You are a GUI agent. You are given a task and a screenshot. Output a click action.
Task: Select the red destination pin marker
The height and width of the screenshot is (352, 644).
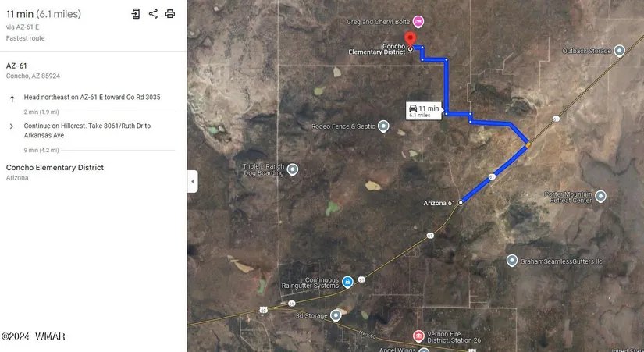coord(410,40)
